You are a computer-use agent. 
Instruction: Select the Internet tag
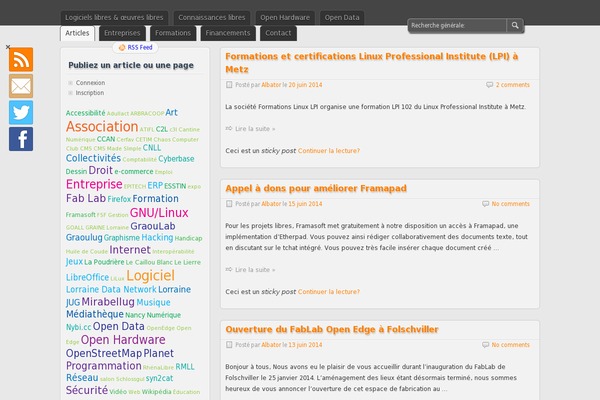pyautogui.click(x=130, y=250)
